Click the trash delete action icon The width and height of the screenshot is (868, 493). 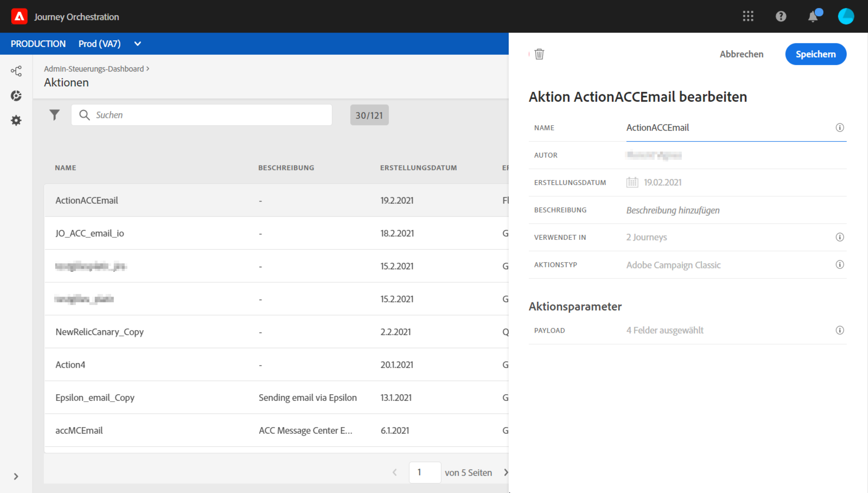pyautogui.click(x=539, y=54)
